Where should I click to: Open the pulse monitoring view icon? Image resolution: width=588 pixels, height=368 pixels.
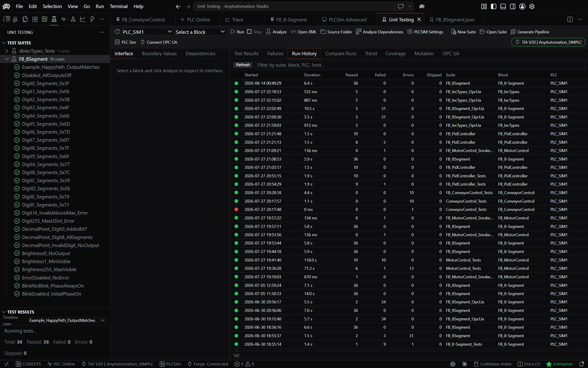pyautogui.click(x=64, y=19)
